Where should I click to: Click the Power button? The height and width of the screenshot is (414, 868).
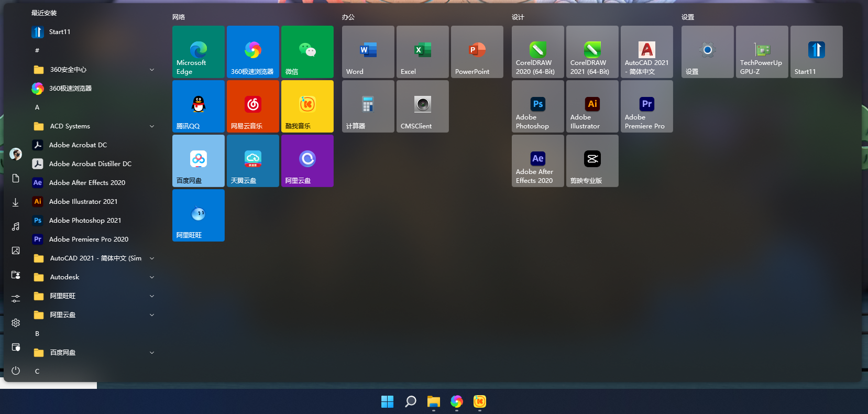click(x=16, y=371)
